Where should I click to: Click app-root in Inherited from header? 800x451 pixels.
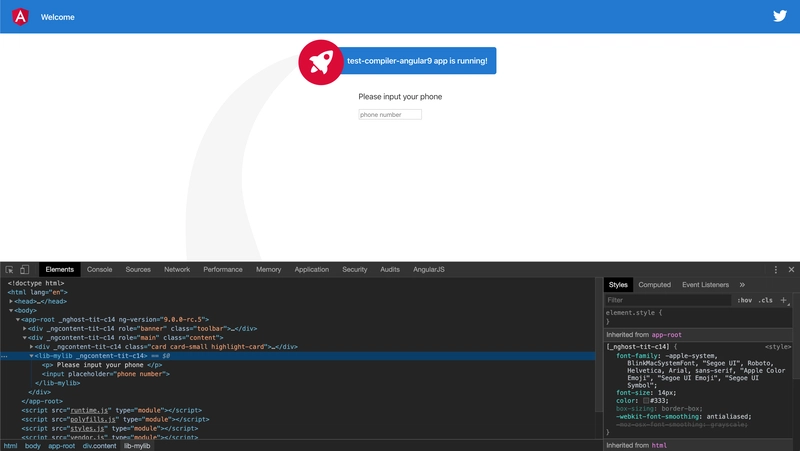pyautogui.click(x=666, y=335)
